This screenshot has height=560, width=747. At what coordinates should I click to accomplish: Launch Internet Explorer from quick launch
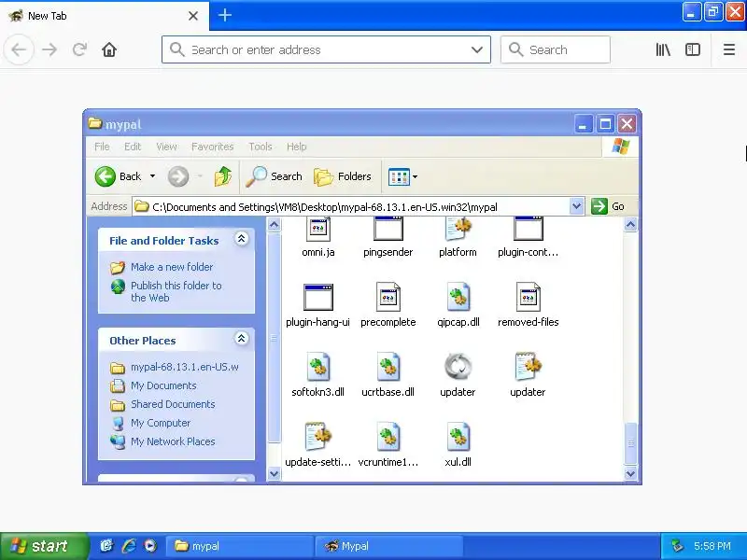click(x=129, y=546)
